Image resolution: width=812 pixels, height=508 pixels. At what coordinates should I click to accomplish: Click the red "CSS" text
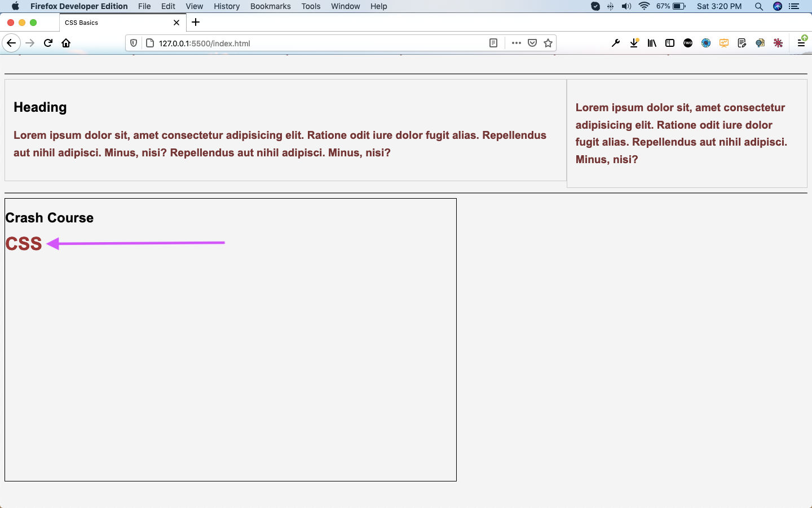[x=24, y=244]
